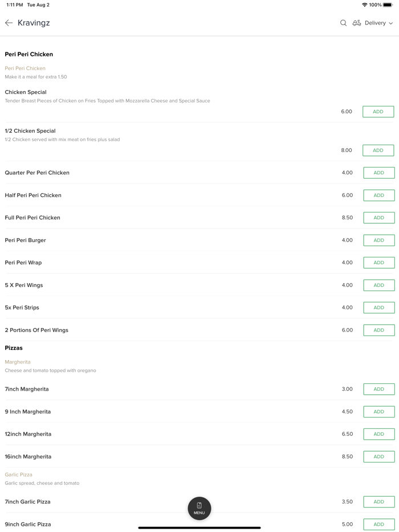Tap the battery status icon

point(388,5)
